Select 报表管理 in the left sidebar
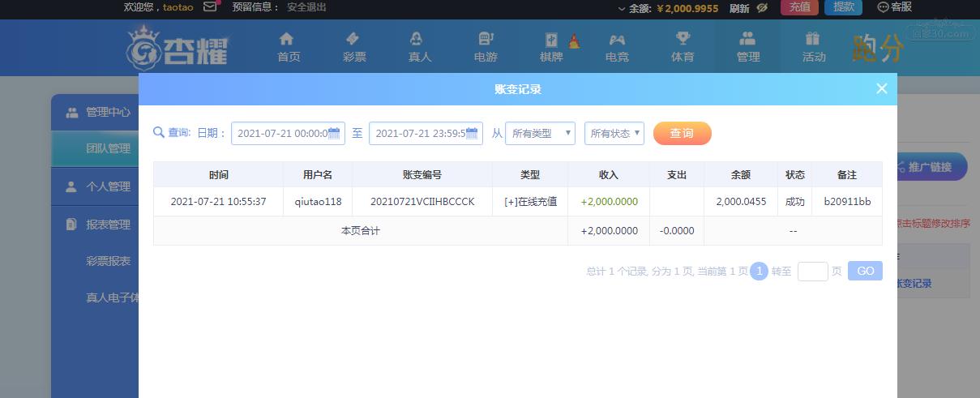The image size is (980, 398). click(x=108, y=225)
